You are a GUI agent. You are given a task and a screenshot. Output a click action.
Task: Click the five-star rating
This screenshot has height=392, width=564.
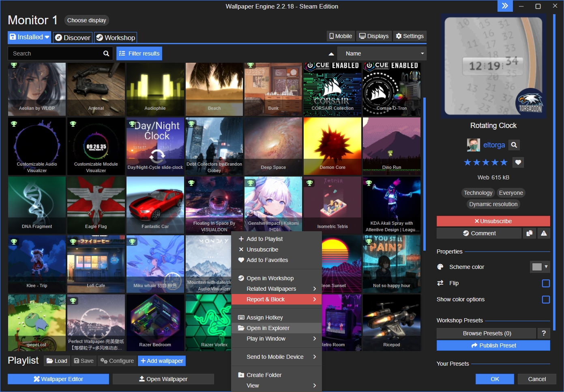[486, 162]
